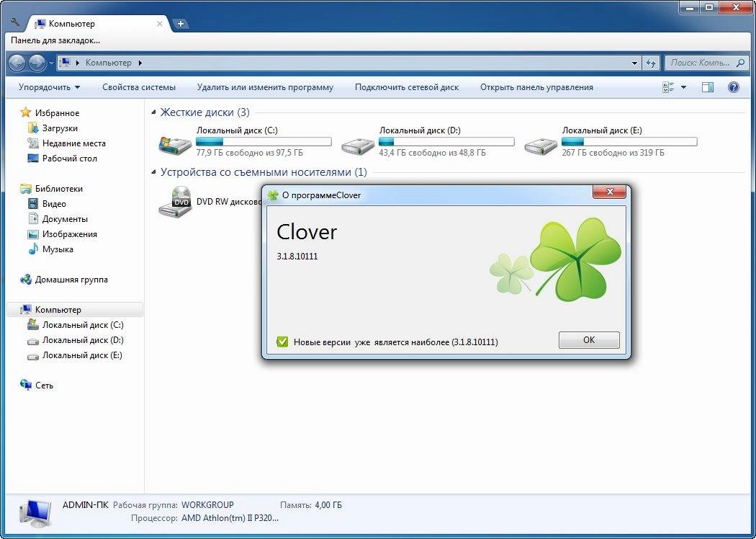Select the Локальный диск (D:) drive icon
756x539 pixels.
(358, 146)
